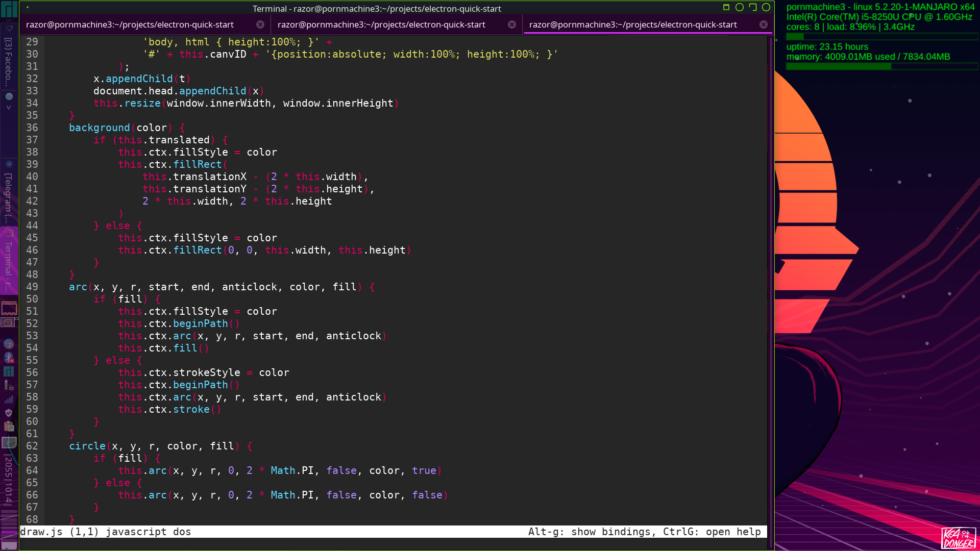Click 'x.appendChild(t)' on line 32

pyautogui.click(x=142, y=79)
